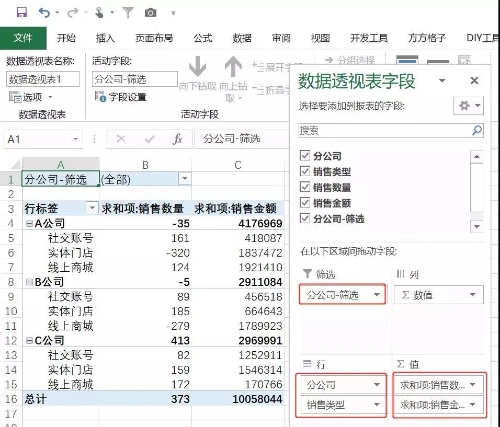Open the (全部) filter dropdown in cell B1
500x427 pixels.
point(184,179)
